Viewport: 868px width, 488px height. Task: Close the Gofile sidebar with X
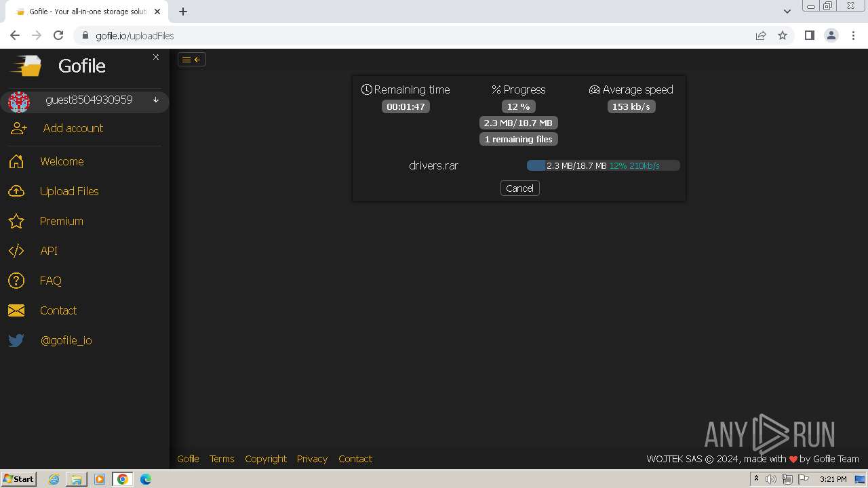pyautogui.click(x=156, y=57)
